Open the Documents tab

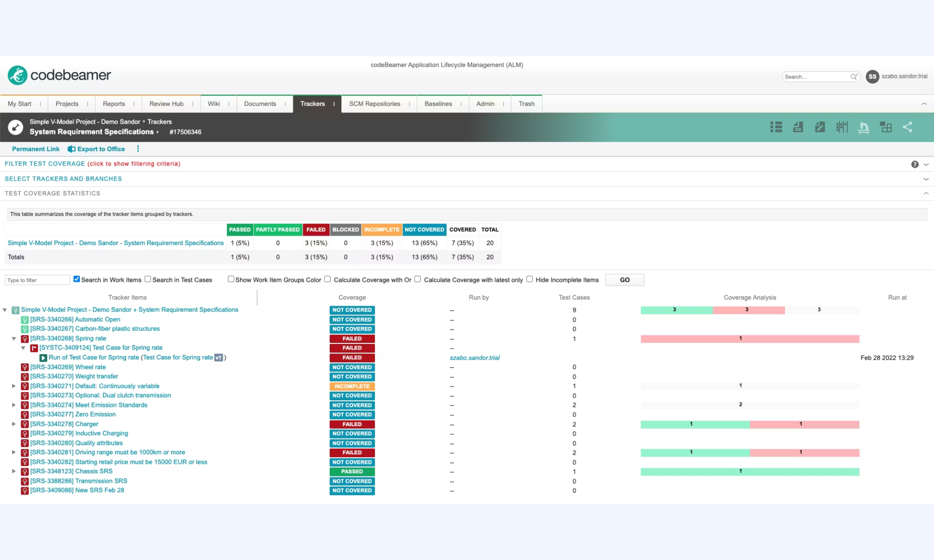click(x=260, y=104)
